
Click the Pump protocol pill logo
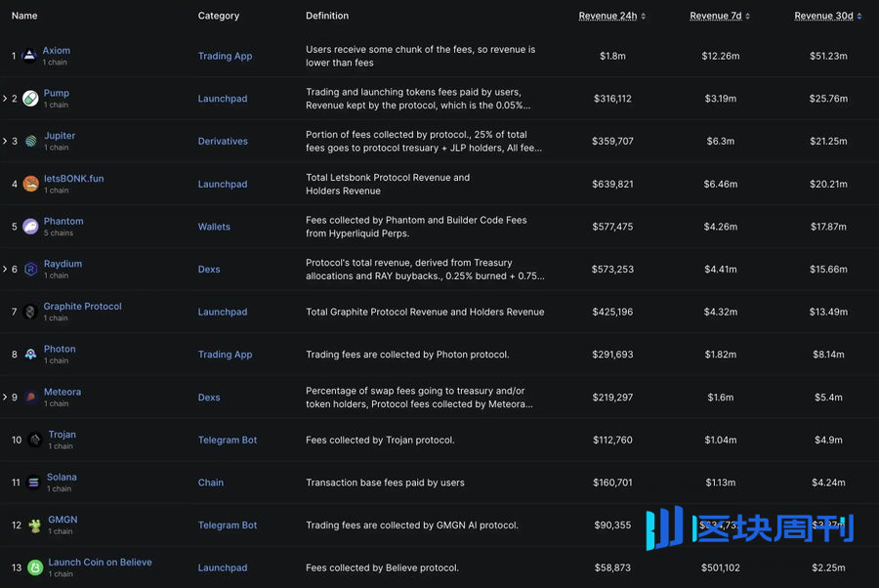[30, 99]
